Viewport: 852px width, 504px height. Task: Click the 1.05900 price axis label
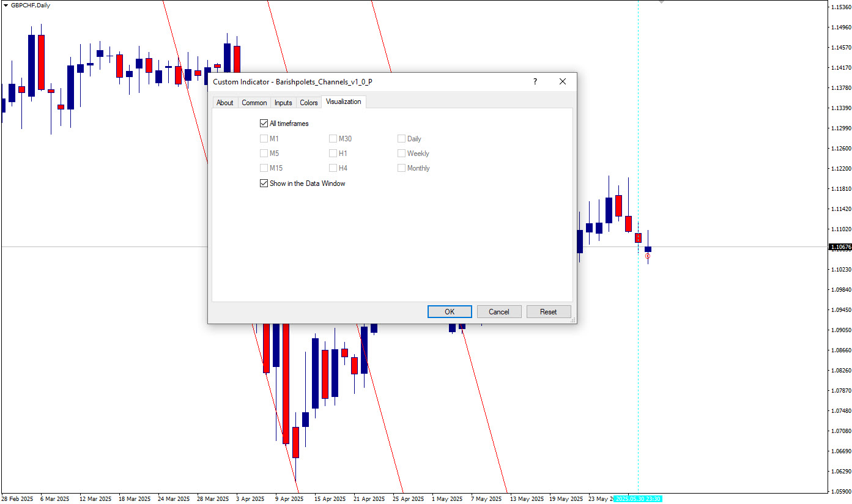[x=840, y=491]
